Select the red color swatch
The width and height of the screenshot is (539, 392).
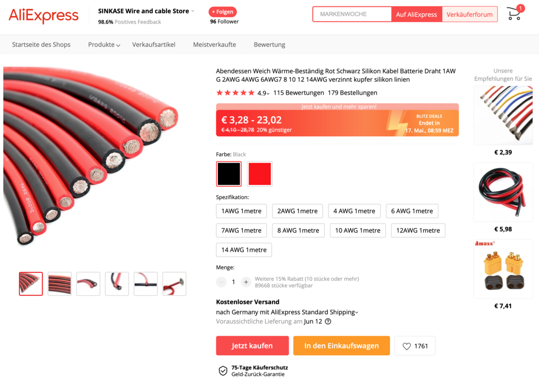pyautogui.click(x=259, y=174)
